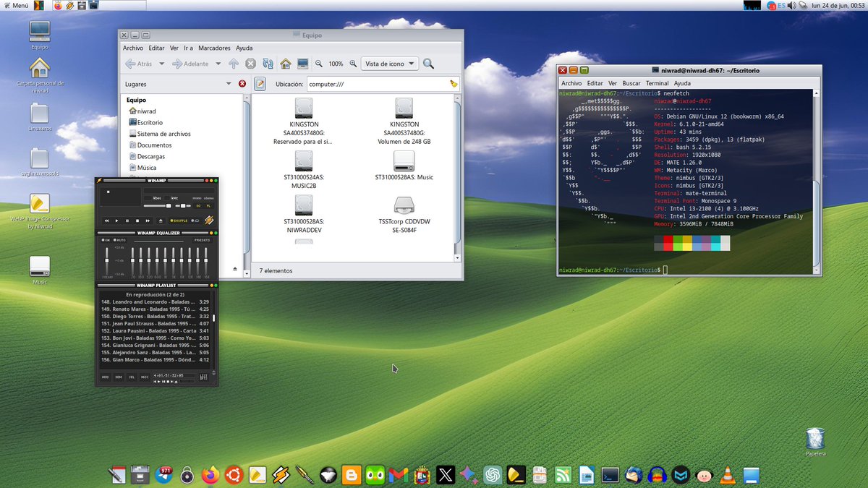Click Winamp play button

pos(116,221)
